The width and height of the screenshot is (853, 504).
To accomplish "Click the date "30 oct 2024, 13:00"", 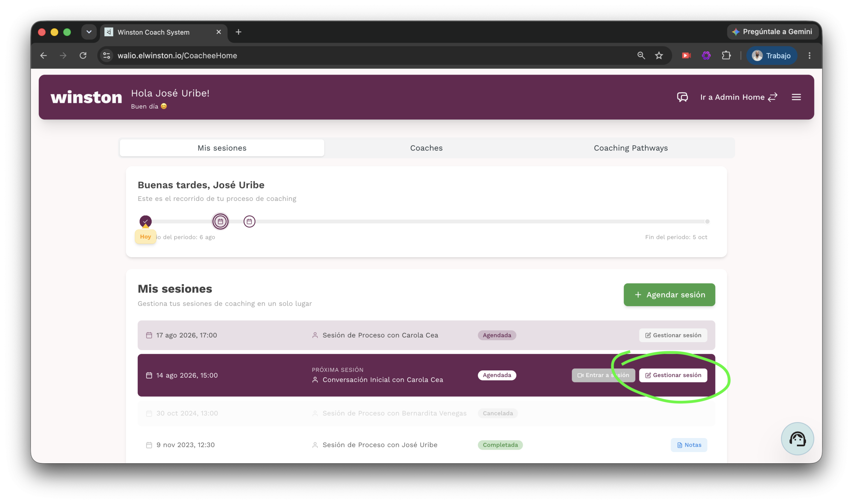I will [x=187, y=413].
